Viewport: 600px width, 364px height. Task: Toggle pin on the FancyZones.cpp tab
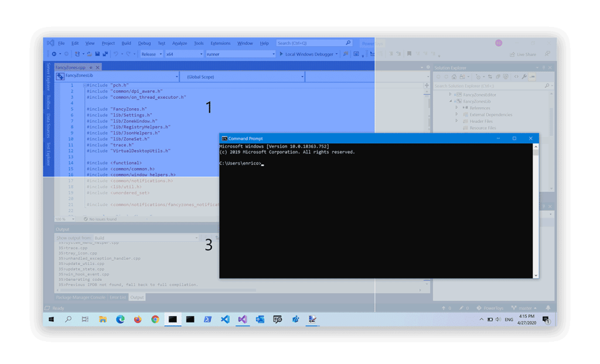point(91,68)
